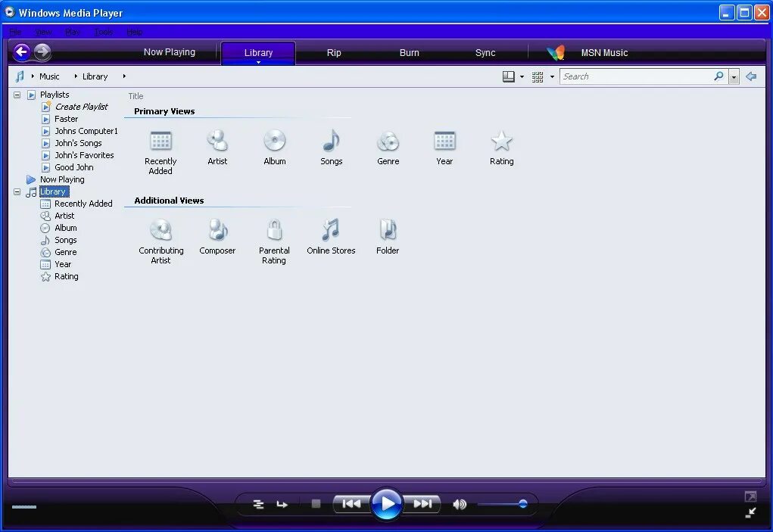773x532 pixels.
Task: Click the Title column header
Action: (136, 96)
